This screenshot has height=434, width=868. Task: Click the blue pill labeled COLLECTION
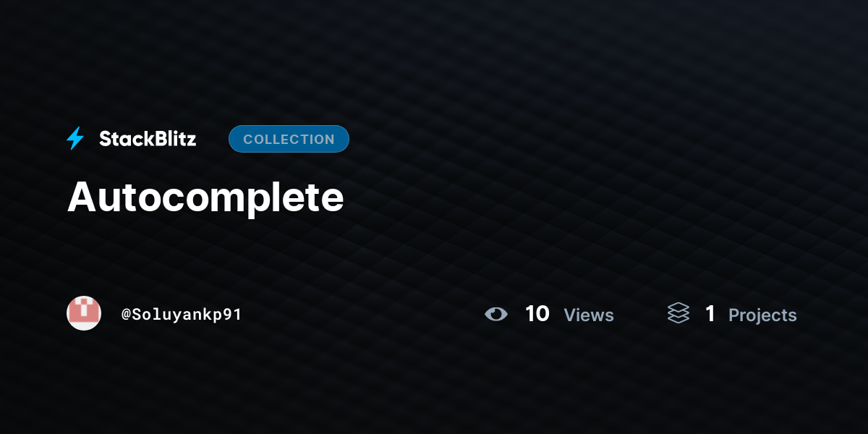[289, 139]
